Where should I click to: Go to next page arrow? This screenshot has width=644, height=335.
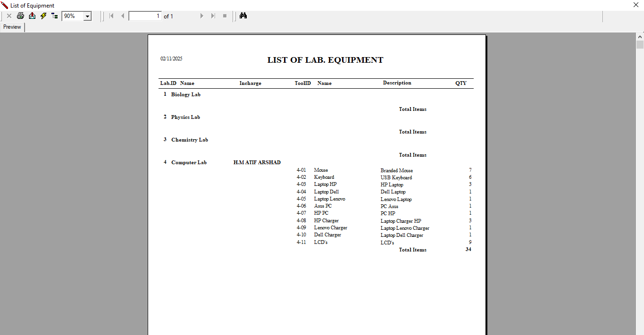pyautogui.click(x=202, y=16)
